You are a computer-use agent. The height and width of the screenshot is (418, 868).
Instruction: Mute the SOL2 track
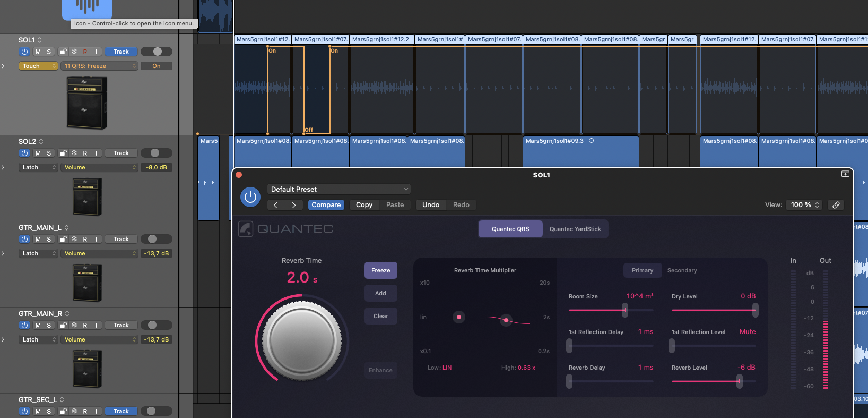38,153
